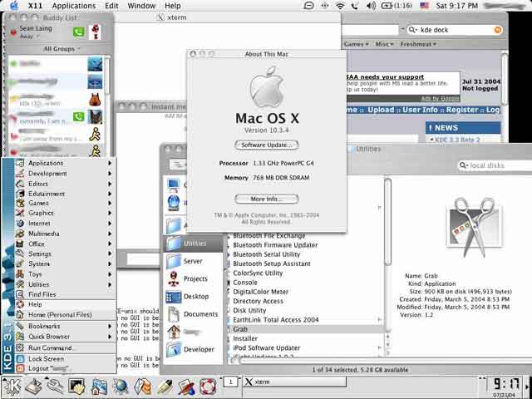The image size is (532, 399).
Task: Choose Find Files in KDE menu
Action: pyautogui.click(x=65, y=294)
